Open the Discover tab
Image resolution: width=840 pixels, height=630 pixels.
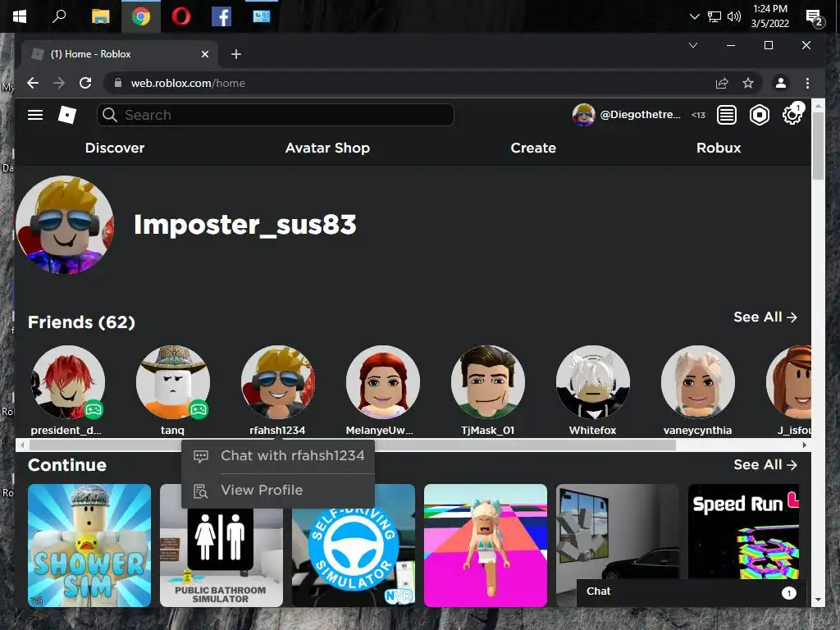115,148
